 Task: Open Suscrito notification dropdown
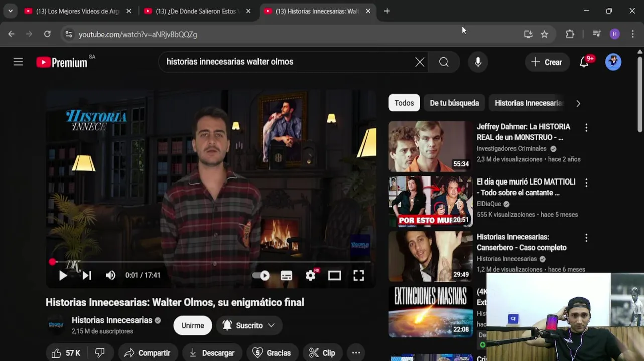(x=249, y=325)
